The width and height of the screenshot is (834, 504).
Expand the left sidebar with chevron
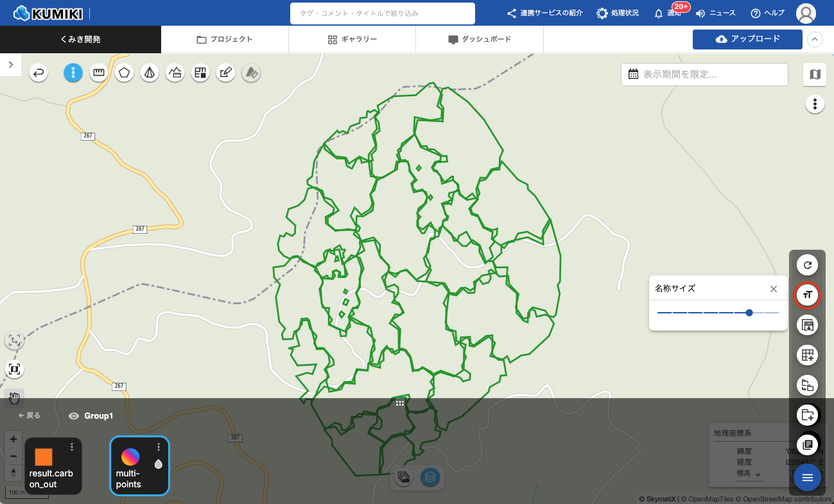click(11, 65)
